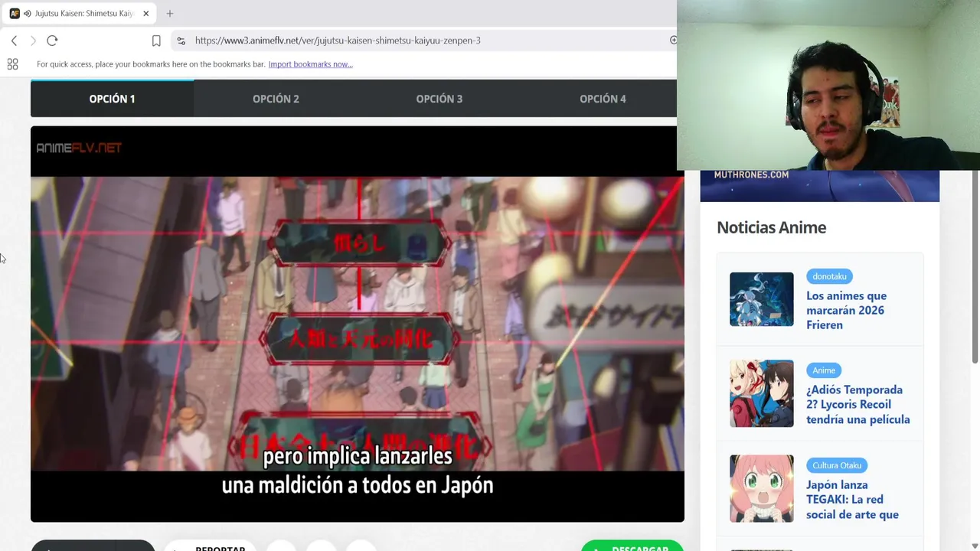Click the page vertical scrollbar thumb

click(975, 266)
